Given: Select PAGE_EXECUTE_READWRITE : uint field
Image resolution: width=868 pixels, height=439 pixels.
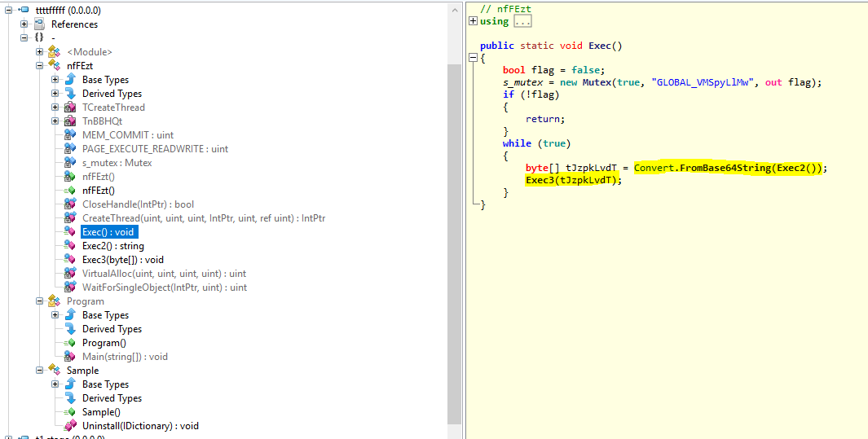Looking at the screenshot, I should click(155, 149).
